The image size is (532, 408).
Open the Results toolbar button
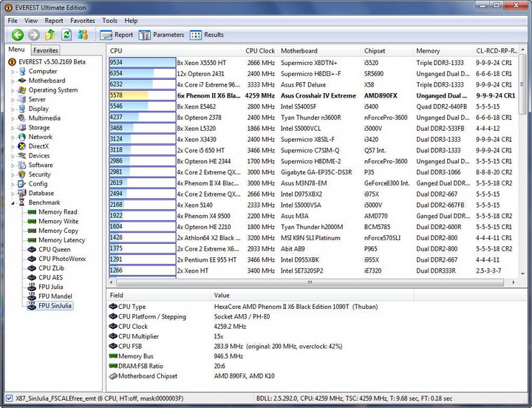tap(207, 35)
